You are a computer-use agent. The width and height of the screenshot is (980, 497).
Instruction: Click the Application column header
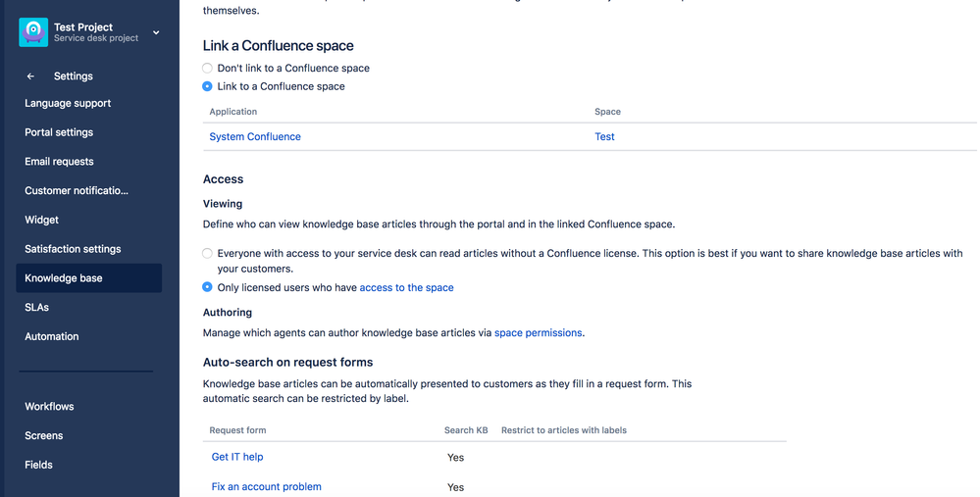coord(232,112)
